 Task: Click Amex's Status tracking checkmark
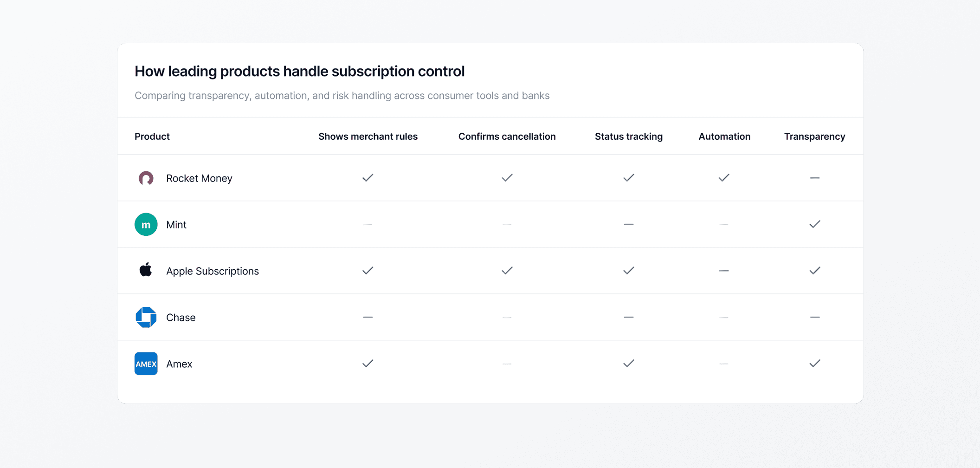tap(628, 364)
